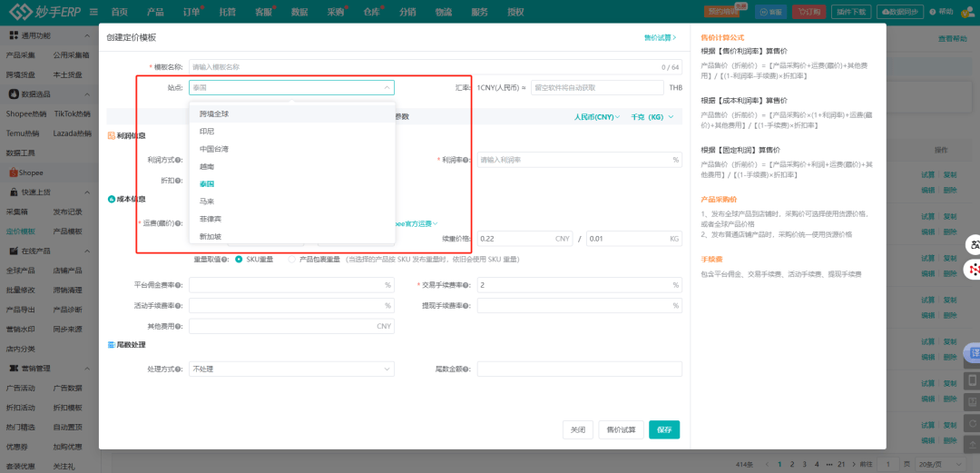
Task: Click the 售价试算 link at dialog top
Action: point(660,37)
